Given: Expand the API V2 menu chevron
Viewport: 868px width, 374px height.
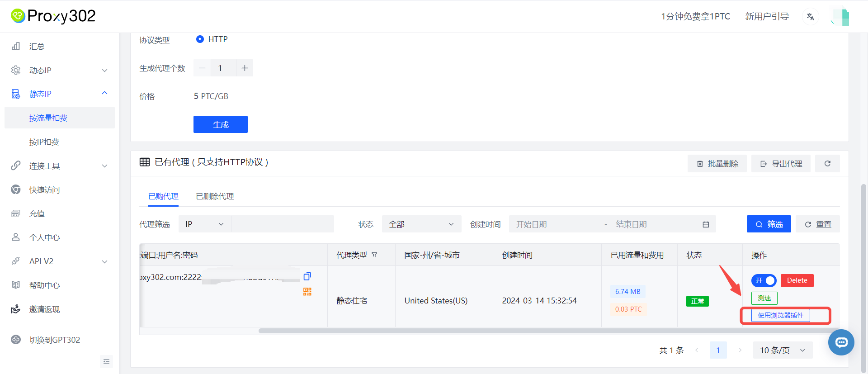Looking at the screenshot, I should pos(104,261).
